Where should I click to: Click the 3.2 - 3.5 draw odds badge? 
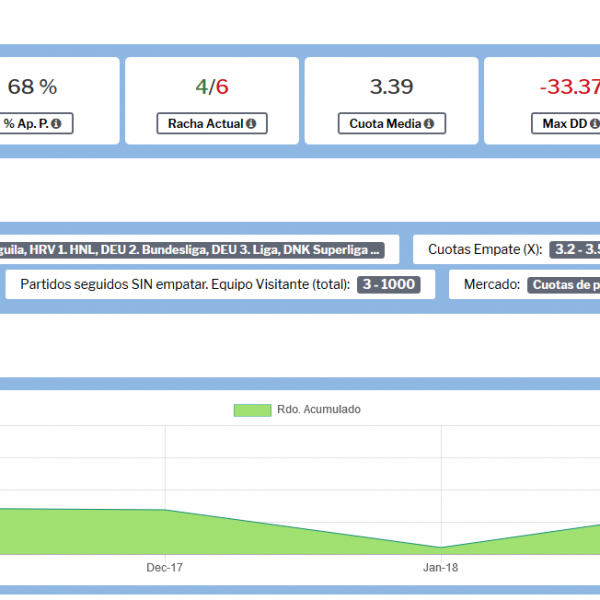[x=575, y=249]
